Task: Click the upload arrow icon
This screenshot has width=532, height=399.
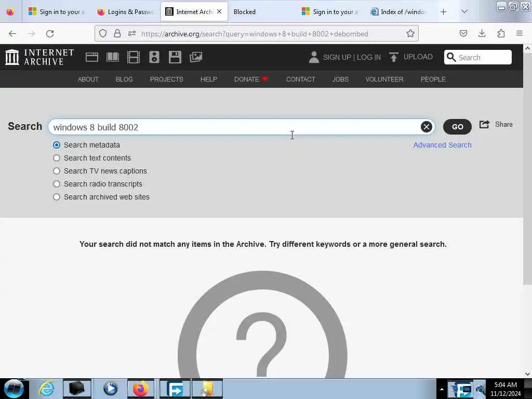Action: click(x=394, y=57)
